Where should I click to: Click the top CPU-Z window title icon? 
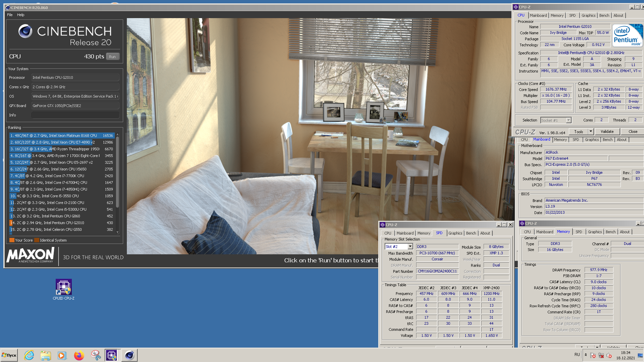(x=515, y=7)
